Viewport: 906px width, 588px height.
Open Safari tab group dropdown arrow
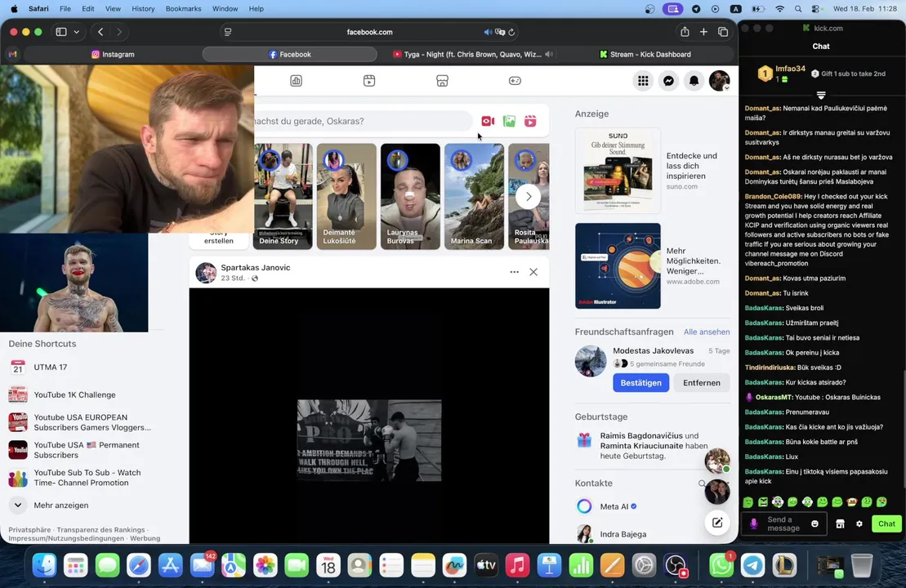(x=76, y=33)
